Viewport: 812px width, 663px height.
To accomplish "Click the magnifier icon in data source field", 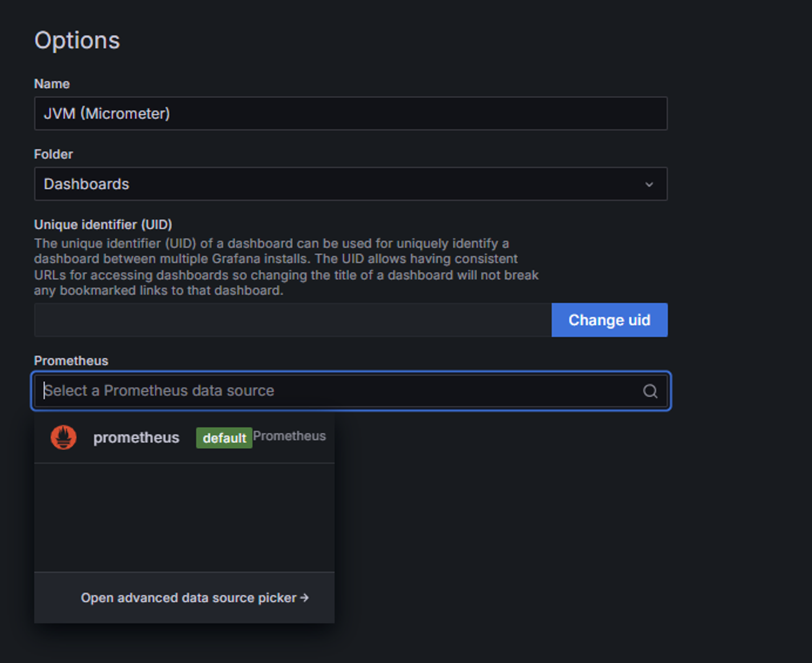I will click(x=650, y=391).
